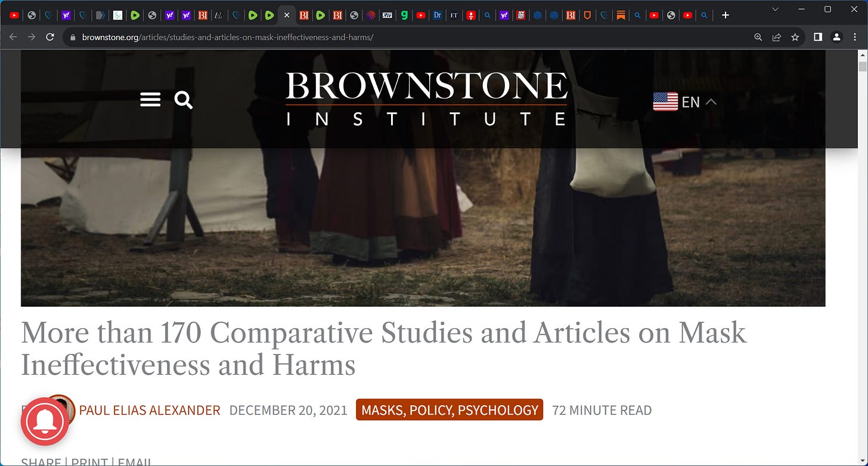Click the red notification bell button

(45, 421)
